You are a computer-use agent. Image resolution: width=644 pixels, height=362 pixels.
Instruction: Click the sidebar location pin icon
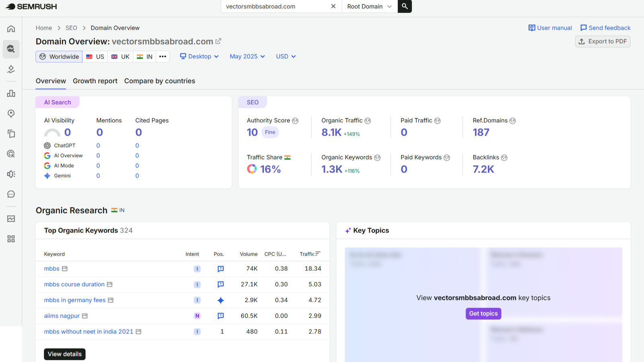tap(11, 113)
